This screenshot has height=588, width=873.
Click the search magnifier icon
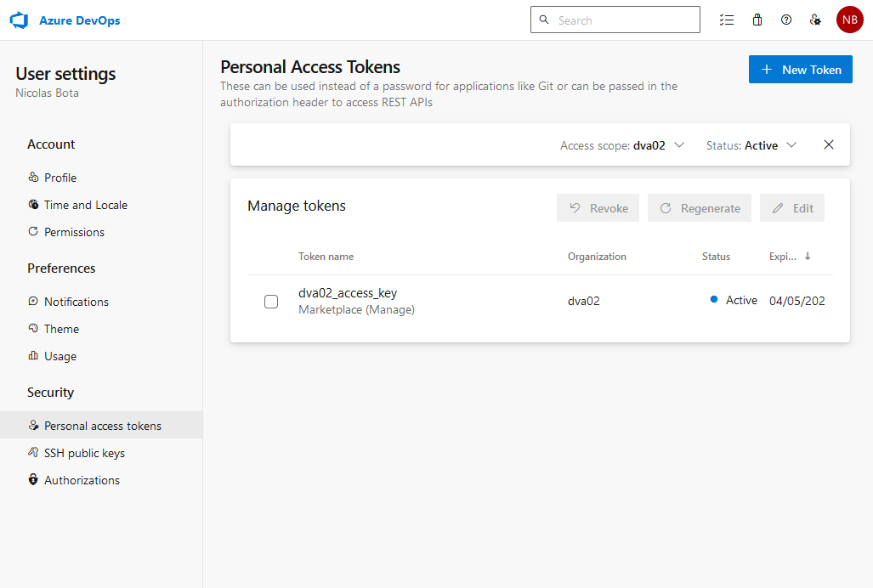[x=544, y=20]
